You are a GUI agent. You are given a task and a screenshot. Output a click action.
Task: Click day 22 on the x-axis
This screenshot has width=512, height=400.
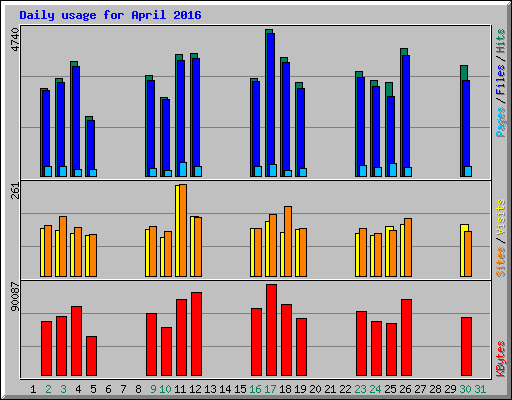click(345, 389)
